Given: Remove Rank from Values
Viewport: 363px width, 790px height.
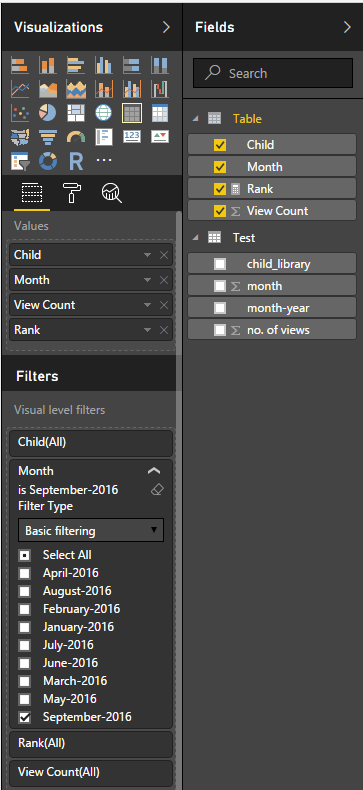Looking at the screenshot, I should (164, 330).
